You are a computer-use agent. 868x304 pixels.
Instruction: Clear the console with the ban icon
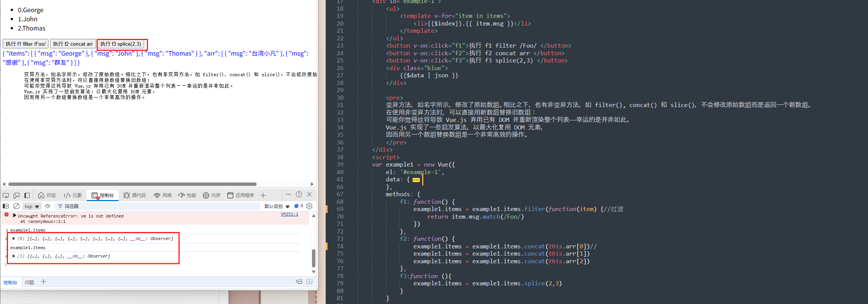click(x=16, y=206)
